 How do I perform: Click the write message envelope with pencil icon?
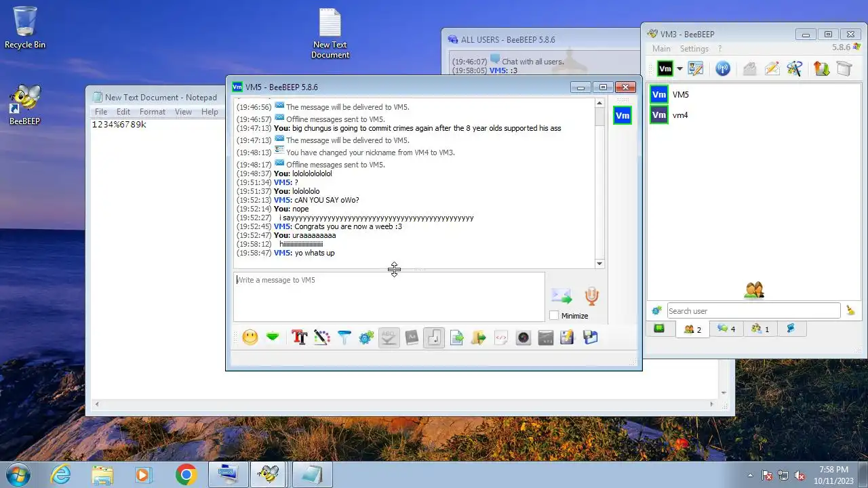tap(772, 68)
